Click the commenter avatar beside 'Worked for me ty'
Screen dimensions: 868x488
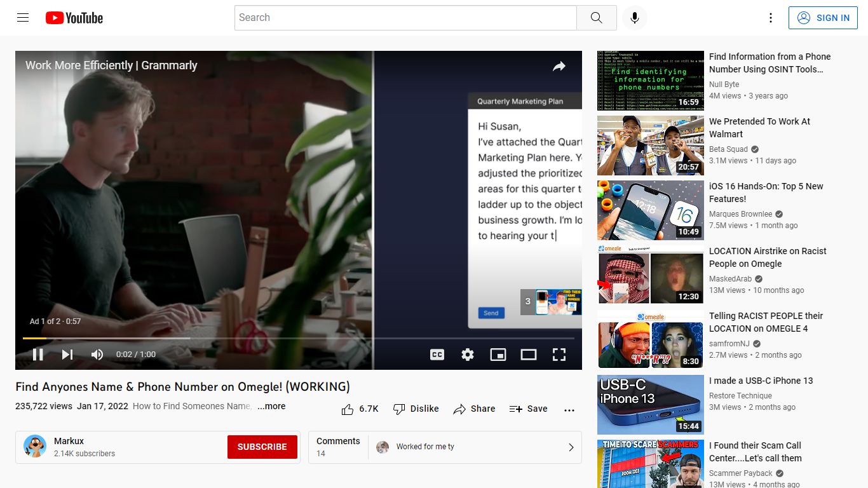(x=383, y=447)
